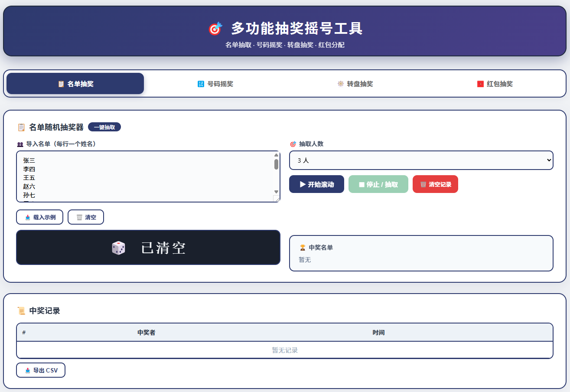Click the 多功能抽奖摇号工具 title
This screenshot has width=570, height=392.
[x=297, y=29]
